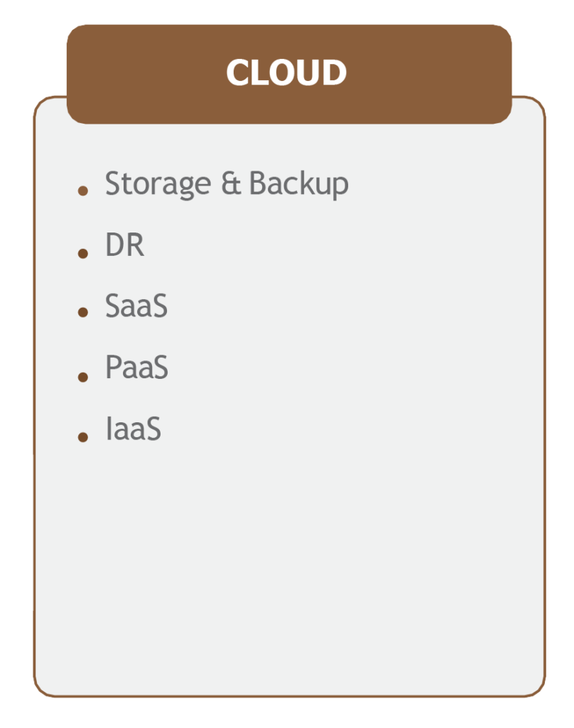Click the bullet beside Storage & Backup
Viewport: 574px width, 728px height.
[x=83, y=191]
